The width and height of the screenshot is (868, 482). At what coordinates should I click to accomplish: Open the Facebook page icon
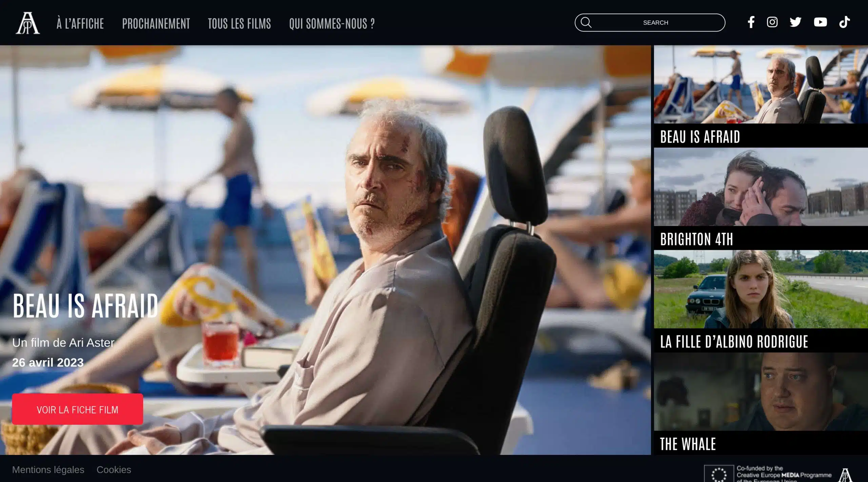751,22
